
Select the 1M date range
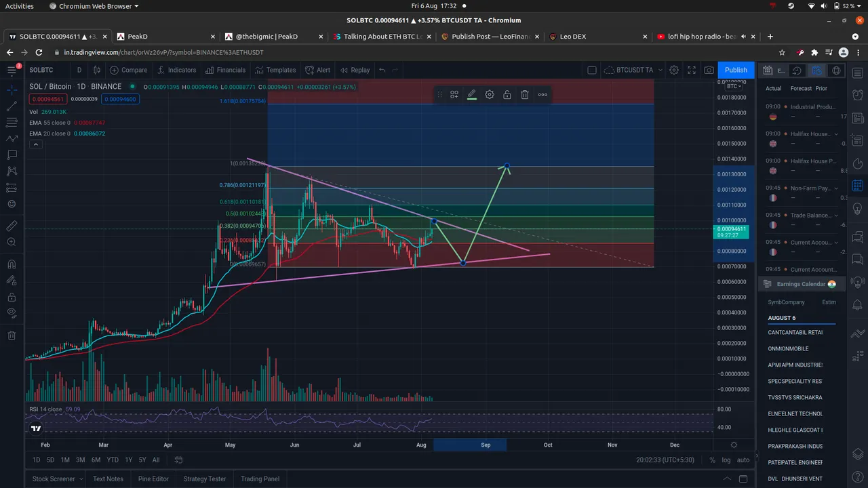coord(65,460)
